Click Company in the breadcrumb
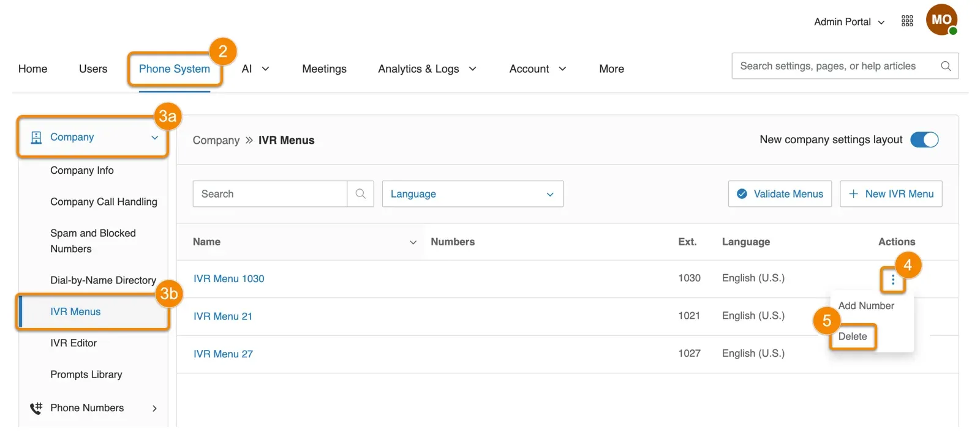 coord(216,140)
